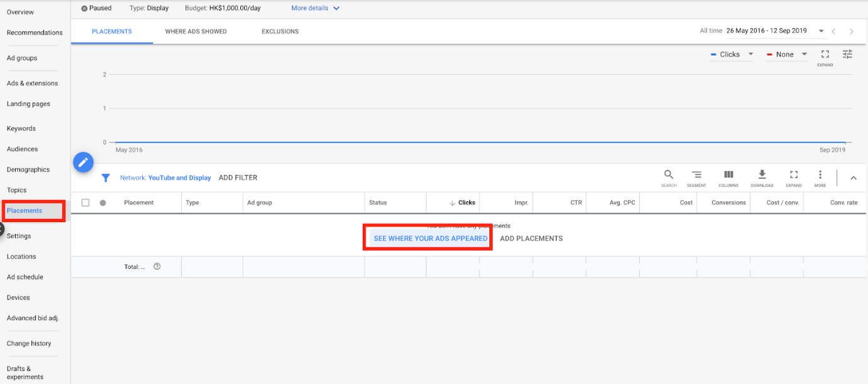The width and height of the screenshot is (868, 384).
Task: Open the More three-dot menu
Action: click(820, 176)
